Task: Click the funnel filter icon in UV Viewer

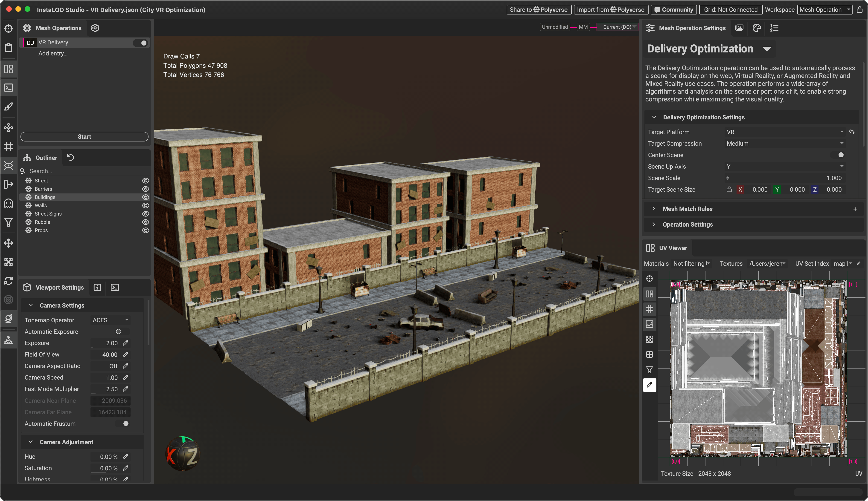Action: [x=649, y=370]
